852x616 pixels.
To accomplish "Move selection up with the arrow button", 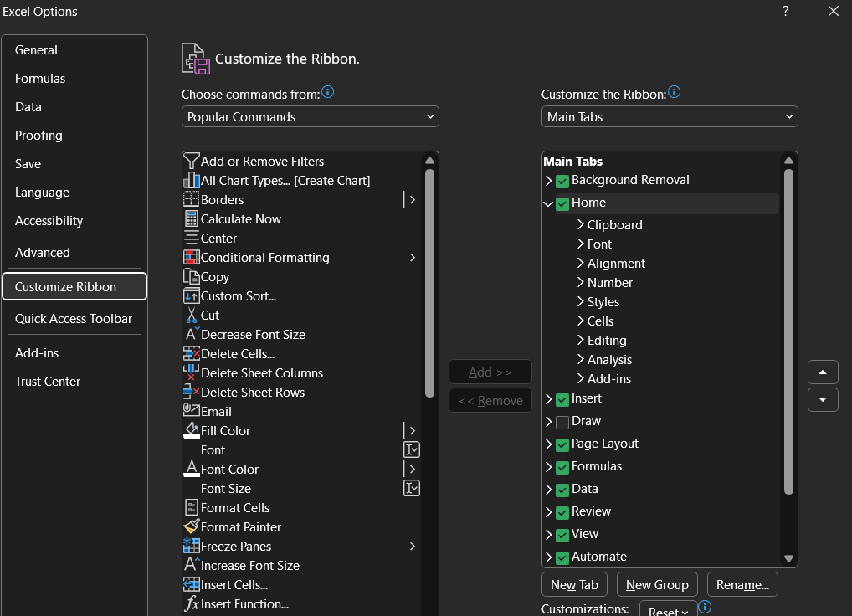I will 823,372.
